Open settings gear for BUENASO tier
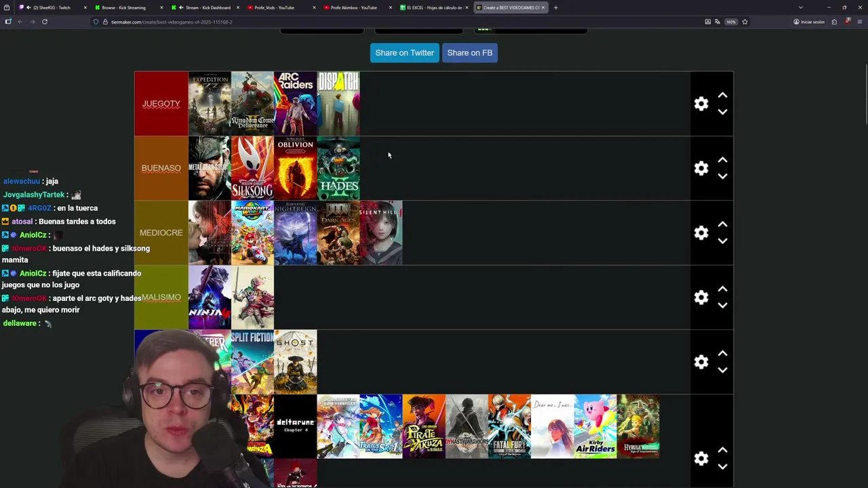 pos(701,168)
